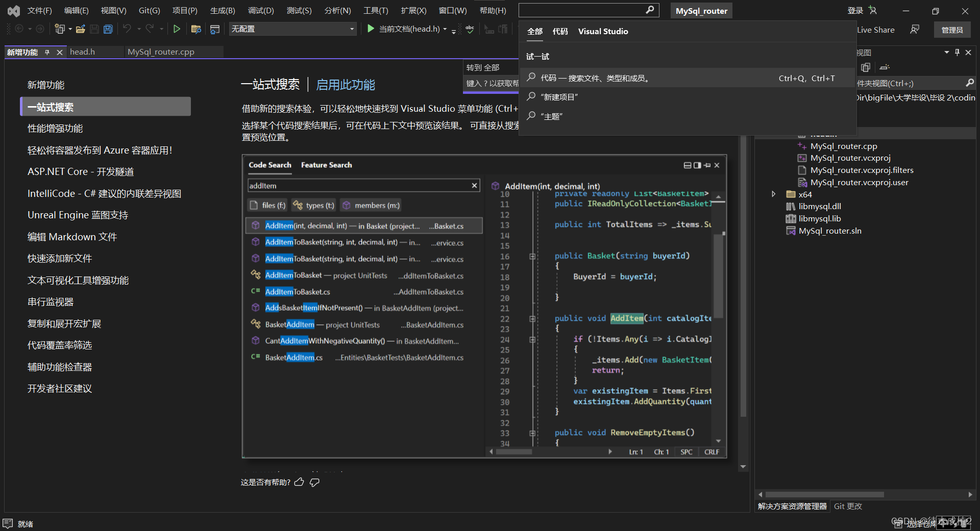
Task: Click the 登录 sign-in link
Action: pyautogui.click(x=855, y=10)
